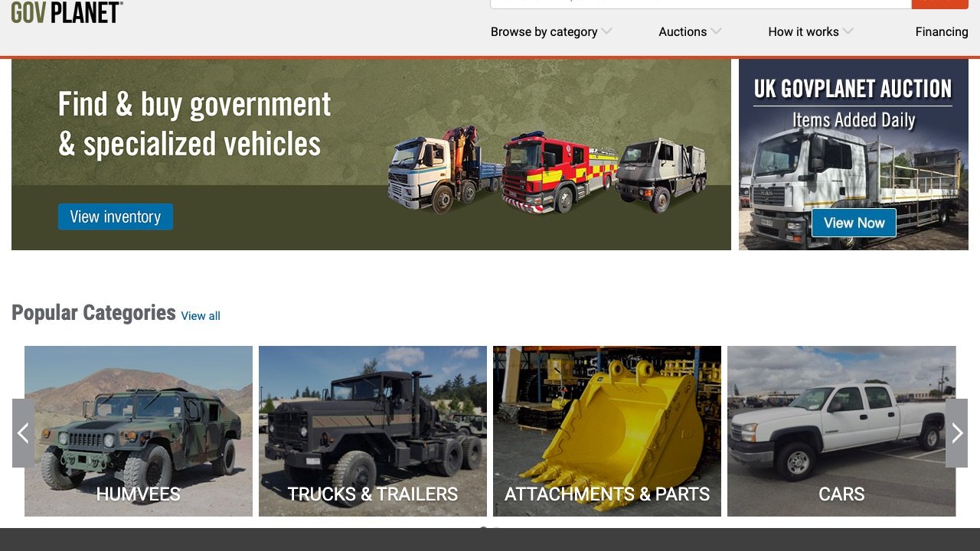Expand the Browse by category menu

pyautogui.click(x=551, y=31)
